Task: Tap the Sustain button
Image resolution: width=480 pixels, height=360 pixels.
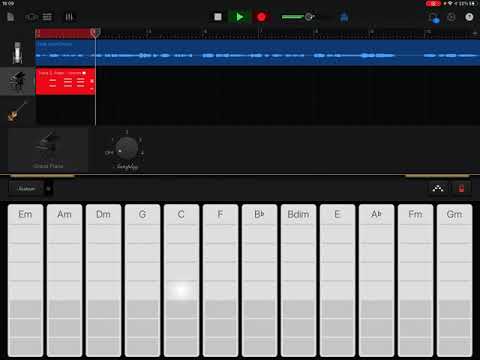Action: coord(26,189)
